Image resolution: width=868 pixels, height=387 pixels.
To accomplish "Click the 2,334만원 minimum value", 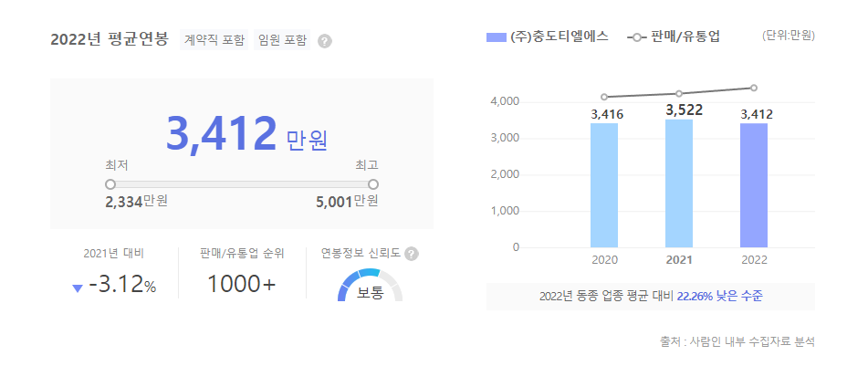I will 136,202.
